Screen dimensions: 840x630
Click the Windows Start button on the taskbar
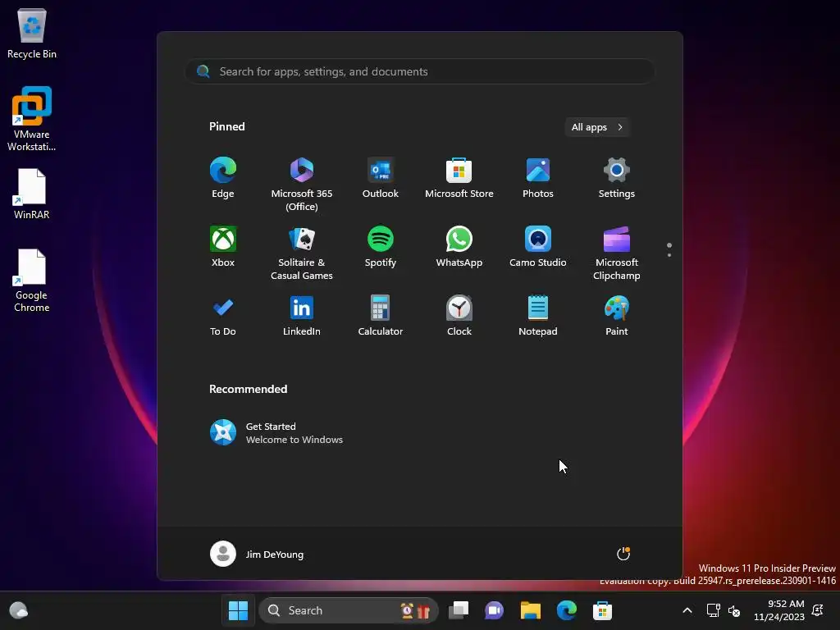[239, 610]
